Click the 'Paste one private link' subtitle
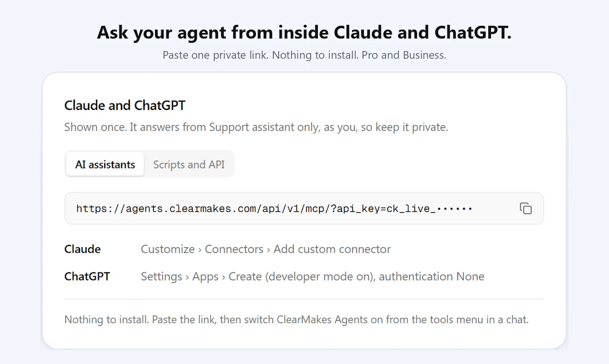 point(304,55)
